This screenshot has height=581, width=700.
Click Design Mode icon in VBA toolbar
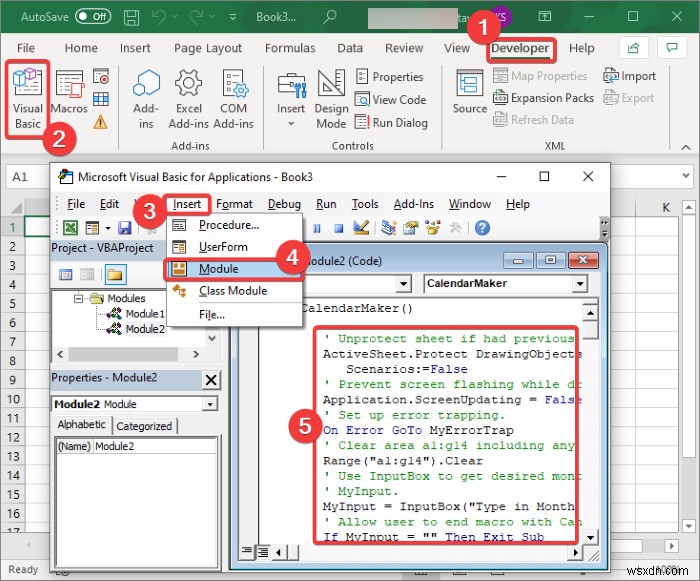361,228
